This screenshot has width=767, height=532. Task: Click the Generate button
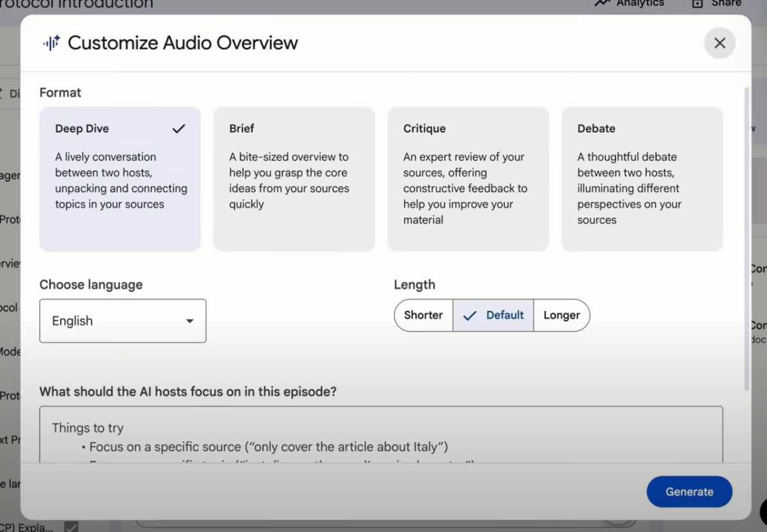pyautogui.click(x=689, y=492)
